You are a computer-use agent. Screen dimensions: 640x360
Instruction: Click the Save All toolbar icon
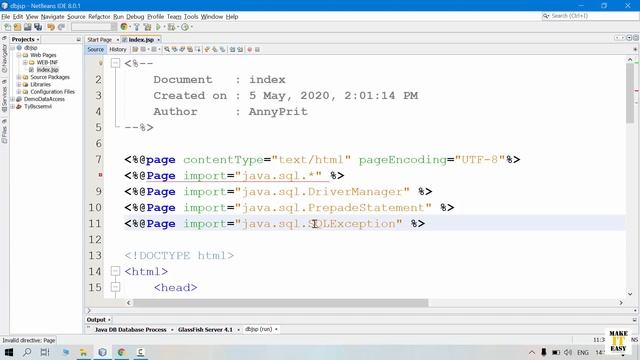click(38, 27)
